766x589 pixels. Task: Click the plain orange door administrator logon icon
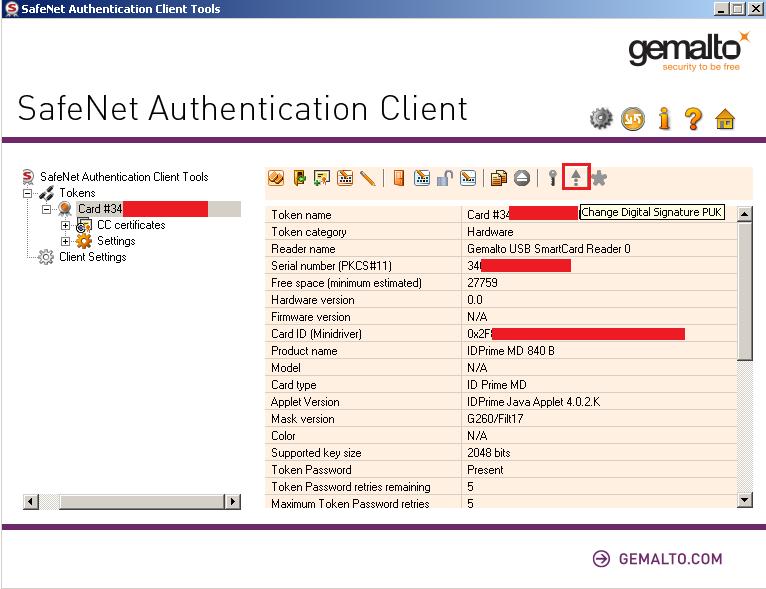tap(399, 178)
